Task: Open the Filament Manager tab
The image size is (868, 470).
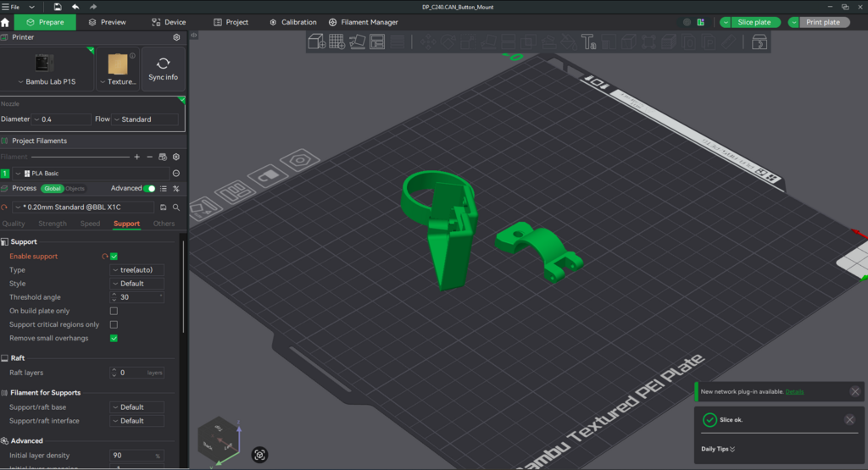Action: tap(363, 22)
